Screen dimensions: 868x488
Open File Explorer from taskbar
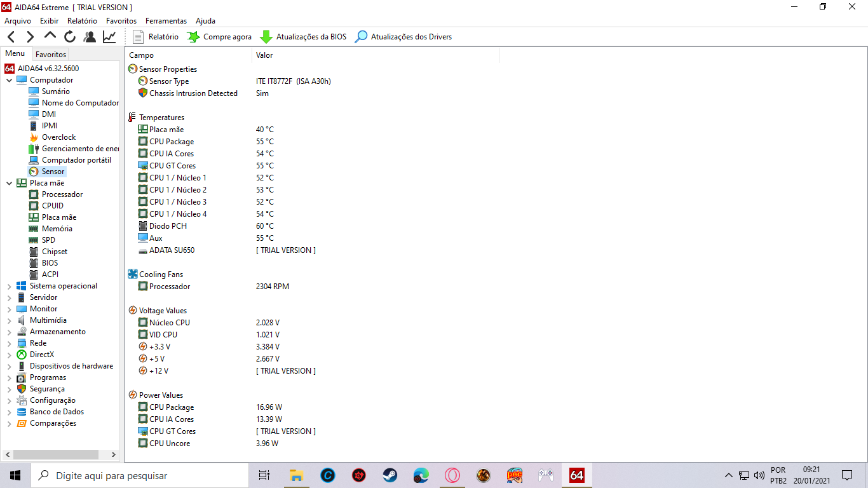click(296, 475)
